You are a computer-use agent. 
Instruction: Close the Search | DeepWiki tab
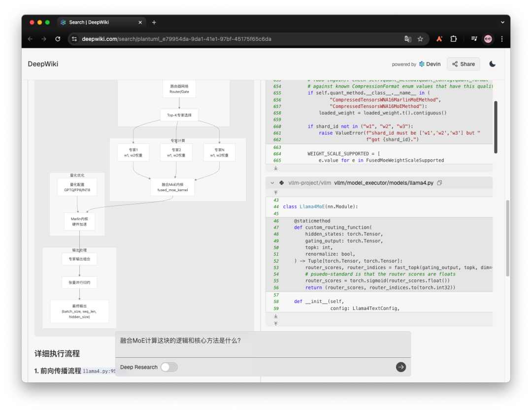pos(140,22)
